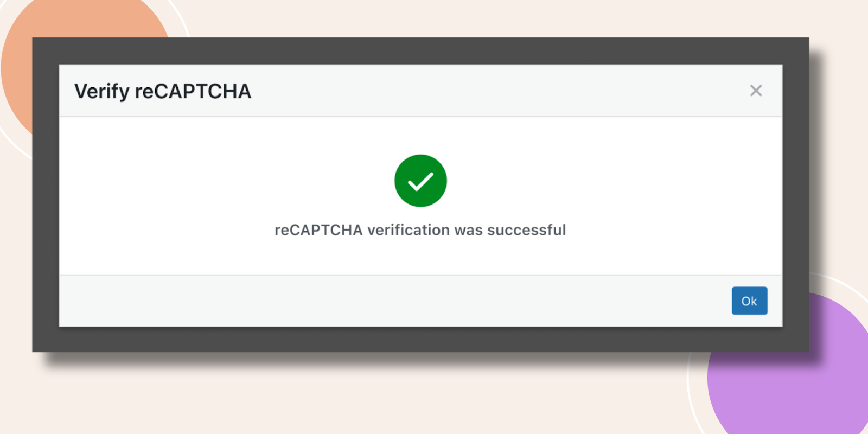The height and width of the screenshot is (434, 868).
Task: Click the dark frame surrounding the dialog window
Action: coord(420,49)
